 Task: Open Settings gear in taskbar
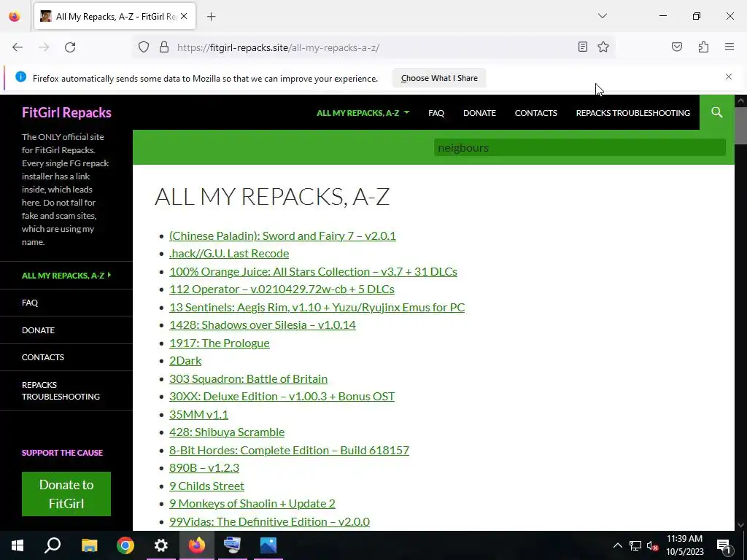[161, 545]
